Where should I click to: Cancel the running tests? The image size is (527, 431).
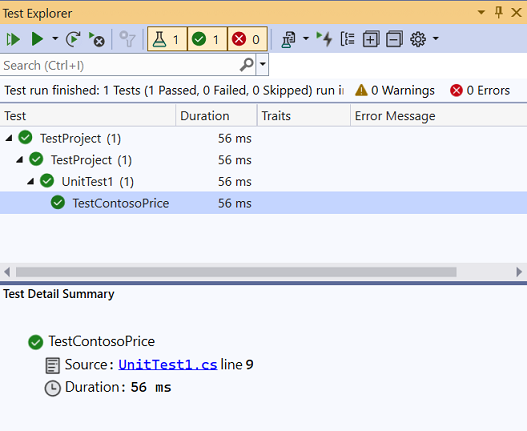(96, 39)
